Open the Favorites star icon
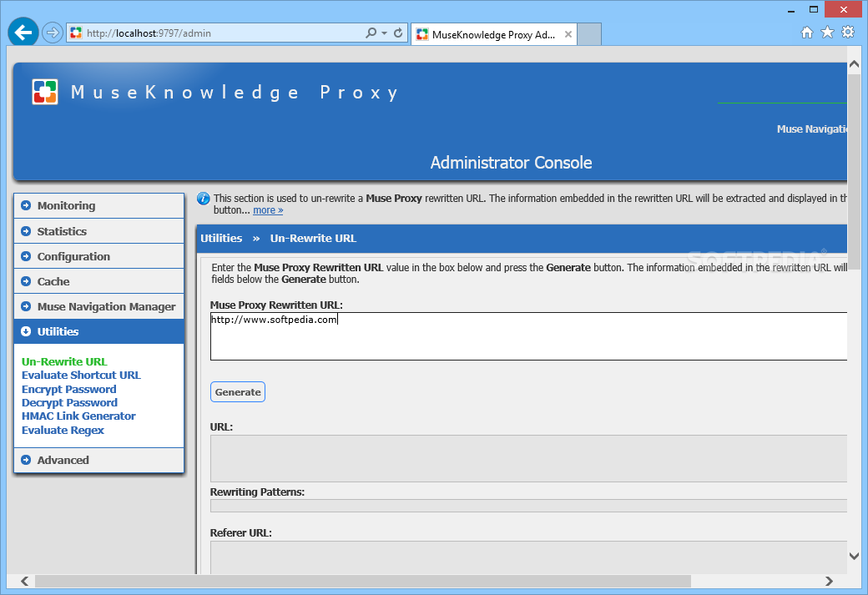 [827, 32]
